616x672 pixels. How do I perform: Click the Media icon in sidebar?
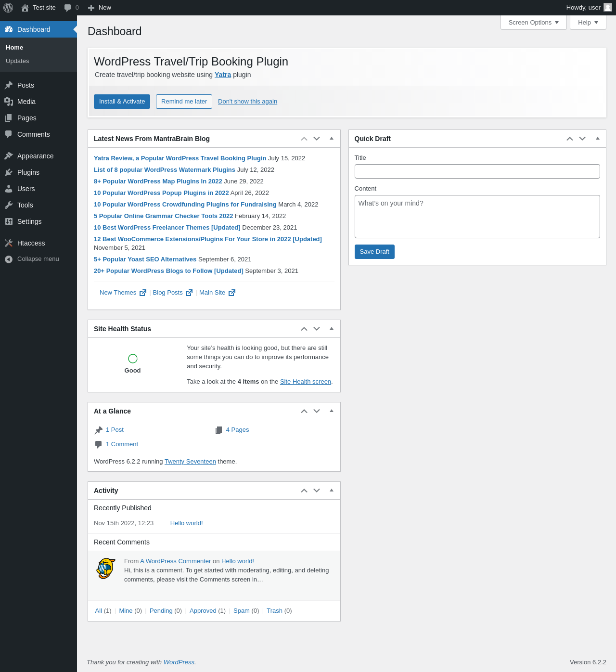(9, 102)
